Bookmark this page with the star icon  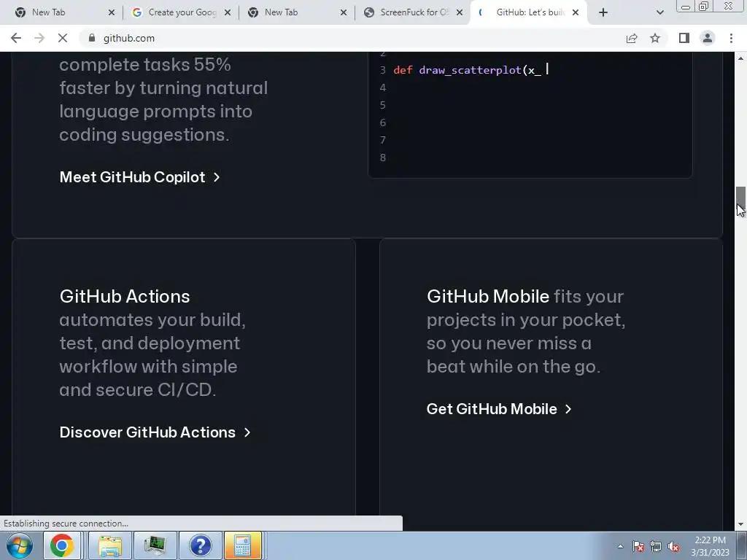pyautogui.click(x=655, y=38)
